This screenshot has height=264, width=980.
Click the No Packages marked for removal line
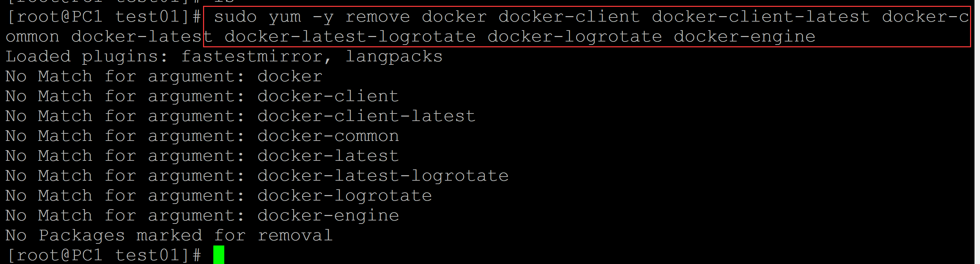pyautogui.click(x=169, y=236)
